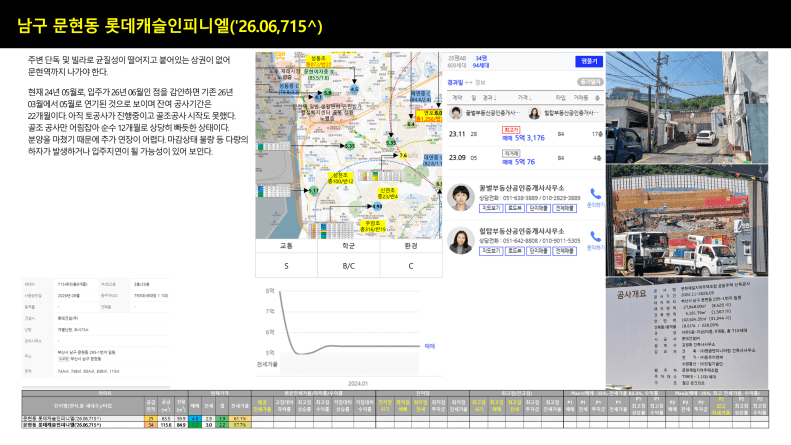This screenshot has width=791, height=445.
Task: Click the 매매 chart legend label
Action: pos(429,346)
